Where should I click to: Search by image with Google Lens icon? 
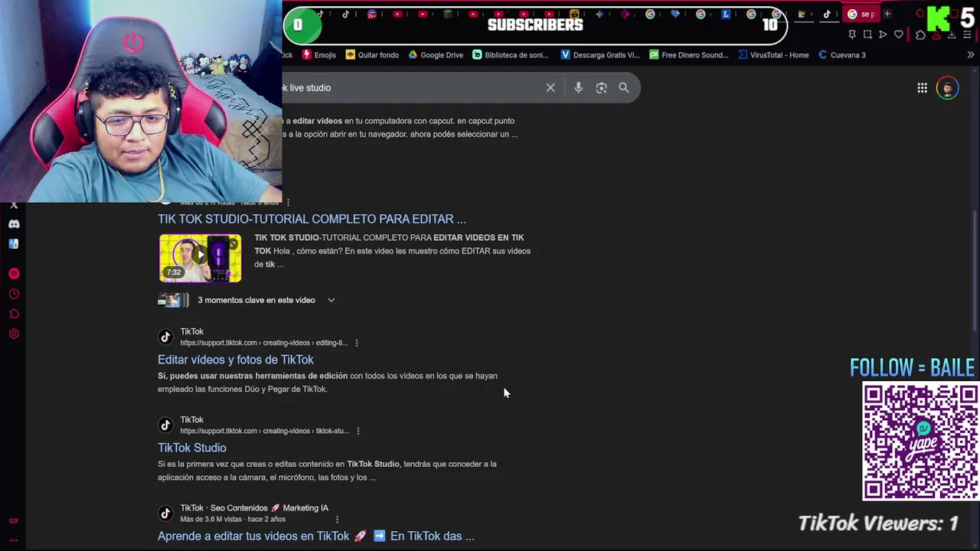tap(602, 88)
